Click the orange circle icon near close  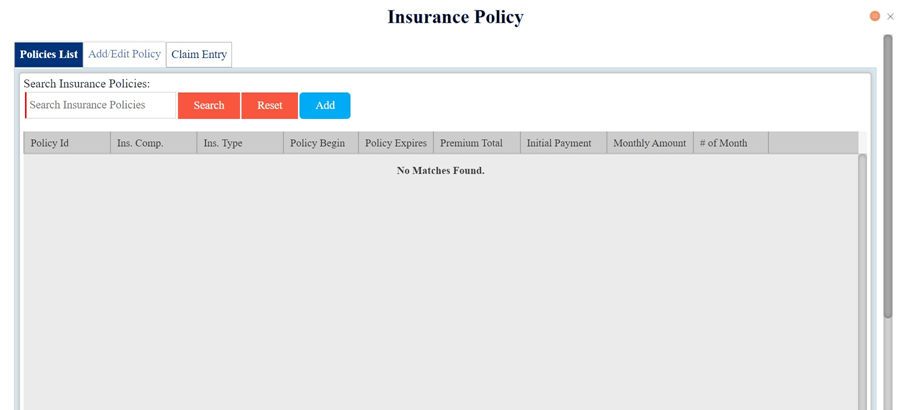875,16
